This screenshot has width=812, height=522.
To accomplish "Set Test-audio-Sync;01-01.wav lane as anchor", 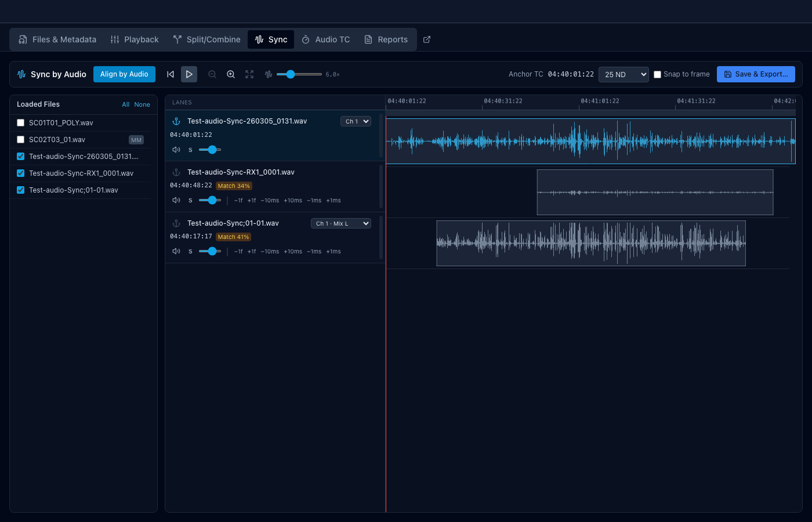I will [x=176, y=223].
